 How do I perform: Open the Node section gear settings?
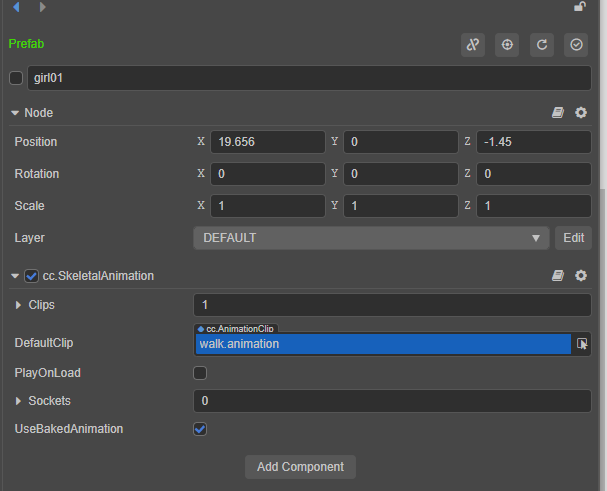pyautogui.click(x=581, y=113)
